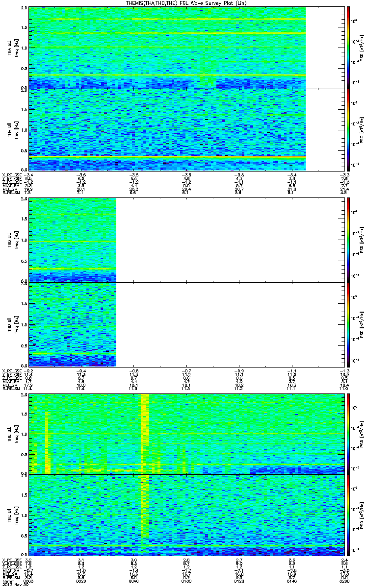The image size is (368, 588).
Task: Click the hhmm row label
Action: tap(8, 582)
